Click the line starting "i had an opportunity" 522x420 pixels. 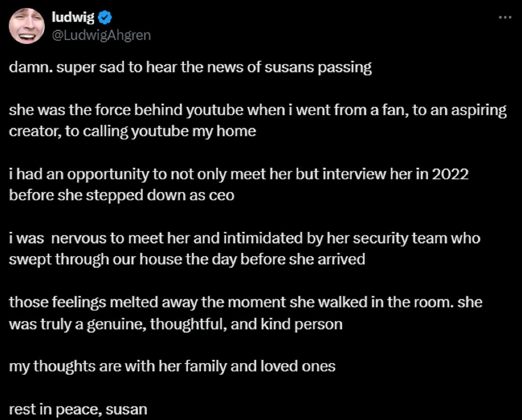[239, 174]
